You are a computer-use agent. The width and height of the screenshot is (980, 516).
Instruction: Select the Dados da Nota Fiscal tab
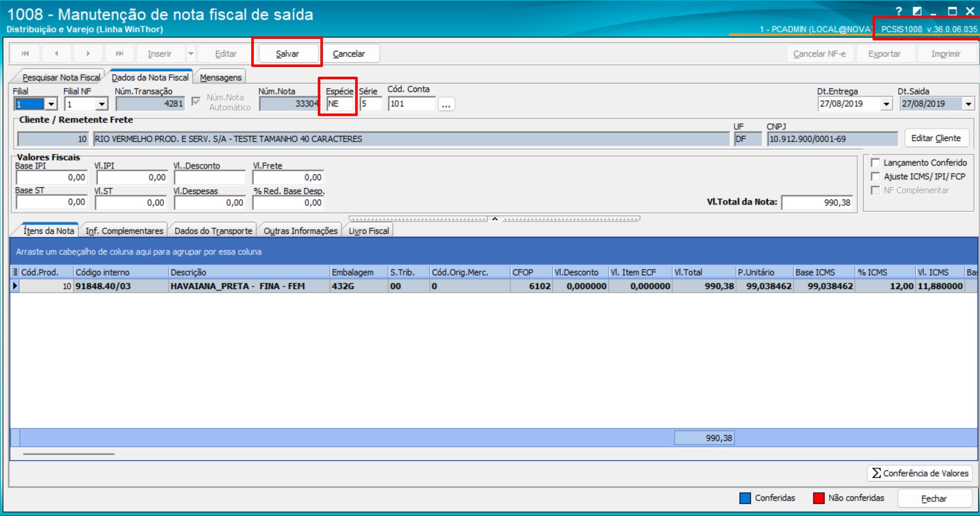[150, 77]
